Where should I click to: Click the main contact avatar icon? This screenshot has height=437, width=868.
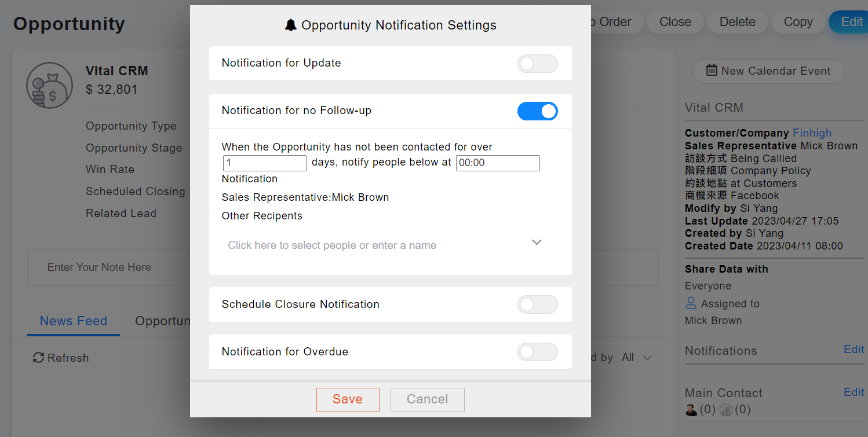691,410
